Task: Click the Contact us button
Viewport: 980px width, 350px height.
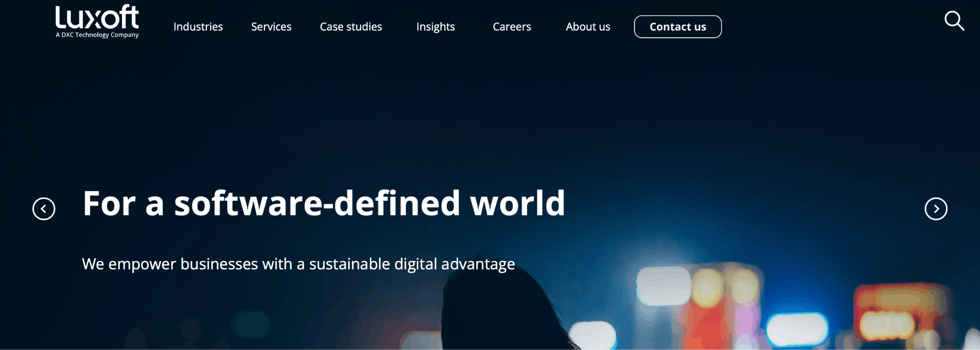Action: click(x=678, y=27)
